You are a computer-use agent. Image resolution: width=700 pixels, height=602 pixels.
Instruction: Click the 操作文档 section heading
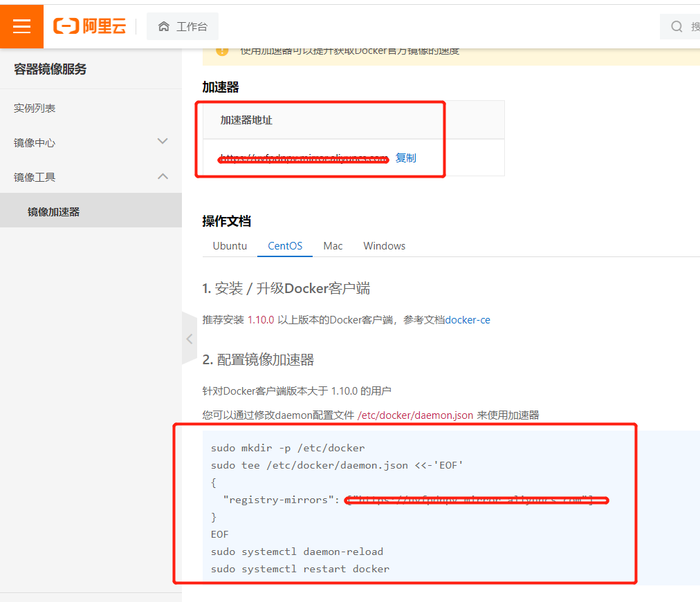tap(226, 221)
